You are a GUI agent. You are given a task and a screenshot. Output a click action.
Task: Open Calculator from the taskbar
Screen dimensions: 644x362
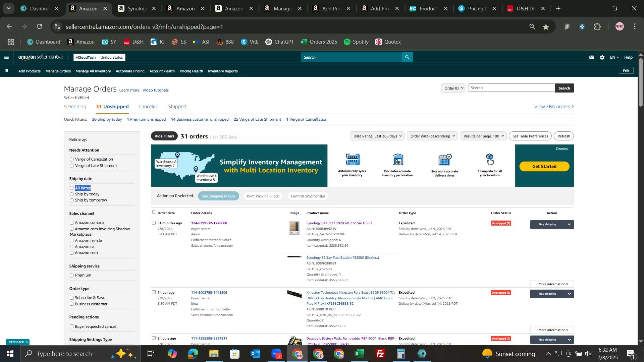pos(401,354)
